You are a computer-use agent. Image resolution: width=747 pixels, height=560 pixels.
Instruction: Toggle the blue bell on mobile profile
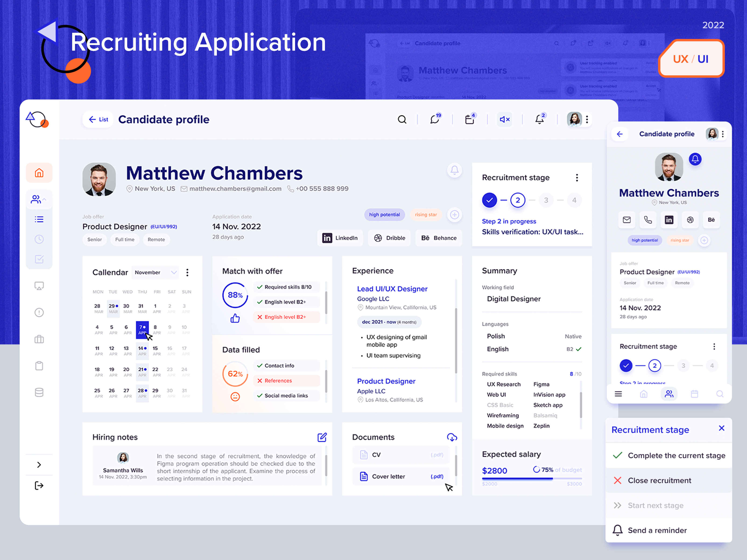click(695, 159)
